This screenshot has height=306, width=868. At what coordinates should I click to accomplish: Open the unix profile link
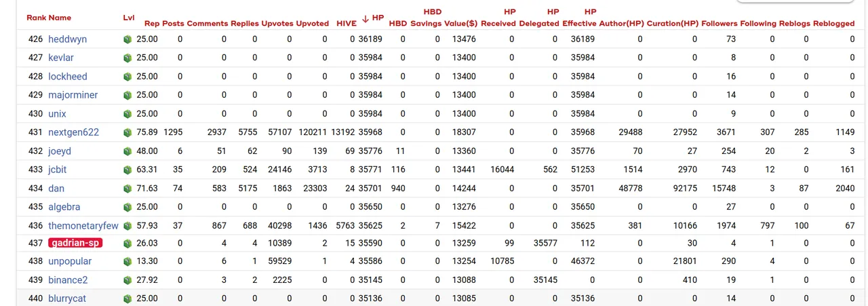57,114
